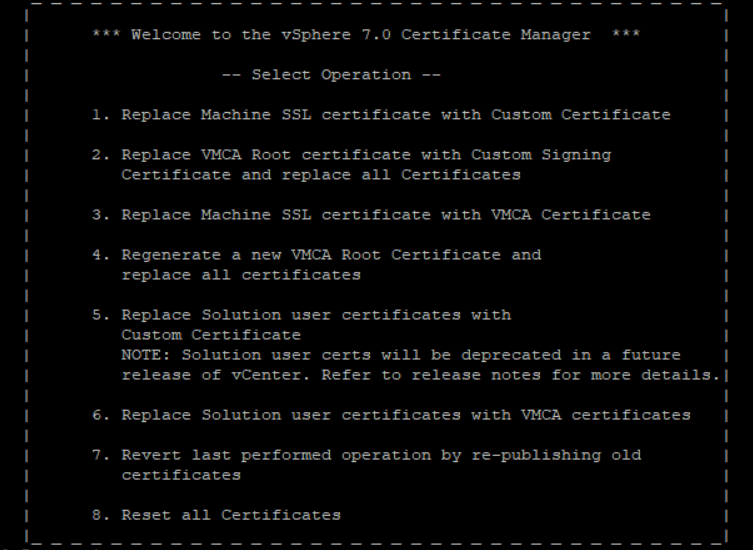Click the NOTE about deprecated Solution user certs

coord(401,355)
